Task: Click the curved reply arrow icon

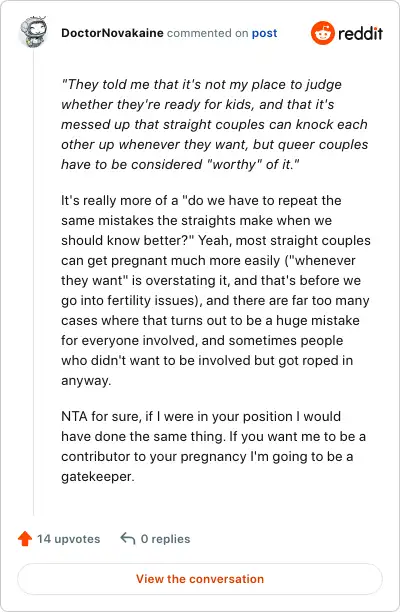Action: click(x=128, y=538)
